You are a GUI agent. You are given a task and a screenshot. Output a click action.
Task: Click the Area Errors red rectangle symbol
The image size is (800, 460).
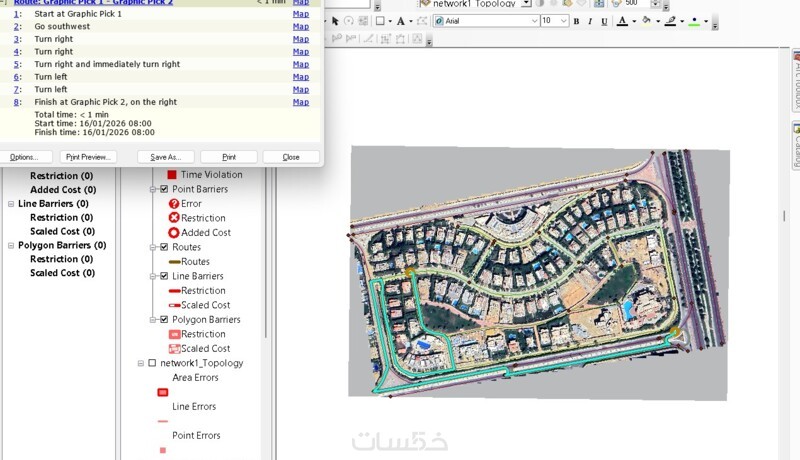(x=163, y=392)
